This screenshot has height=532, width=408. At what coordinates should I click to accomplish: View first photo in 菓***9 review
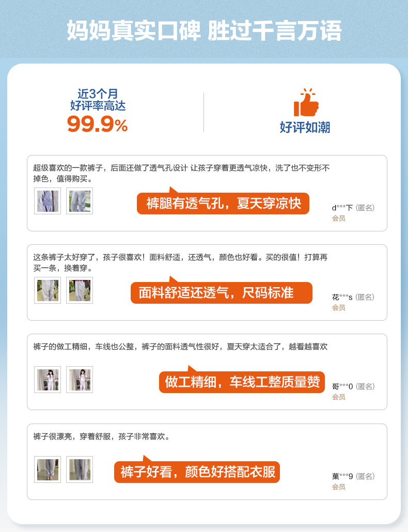coord(48,469)
